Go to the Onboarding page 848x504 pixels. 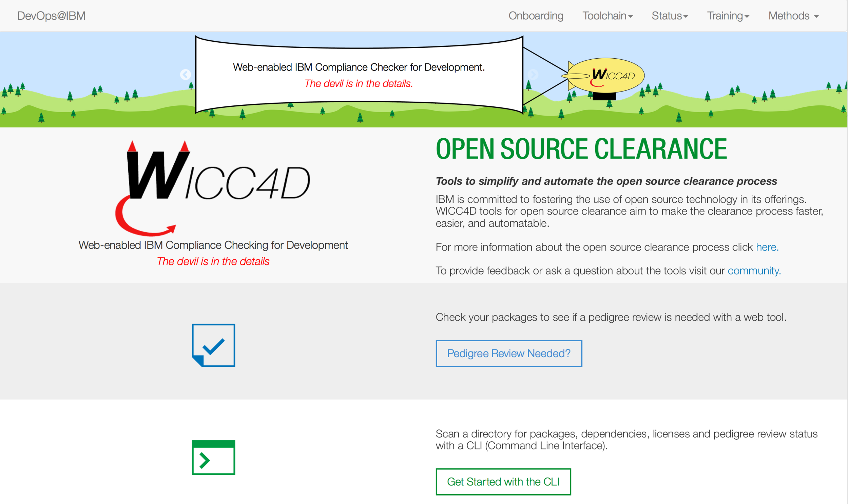click(536, 16)
